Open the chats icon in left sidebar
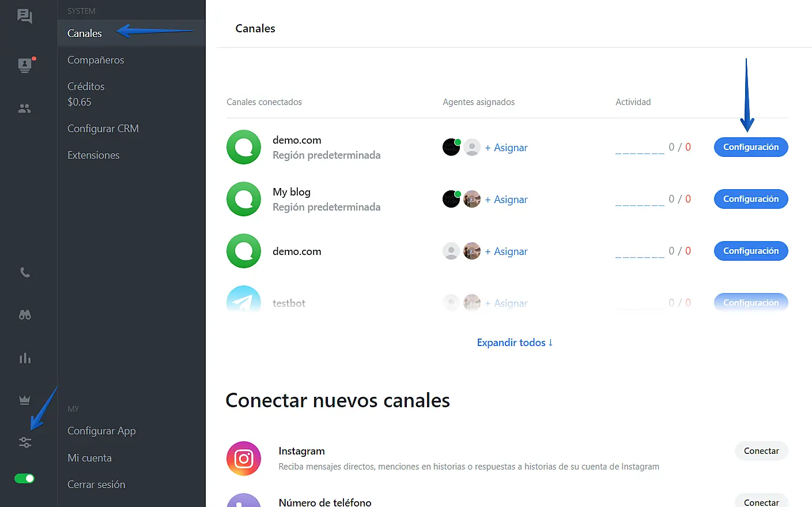This screenshot has width=812, height=507. pos(25,16)
